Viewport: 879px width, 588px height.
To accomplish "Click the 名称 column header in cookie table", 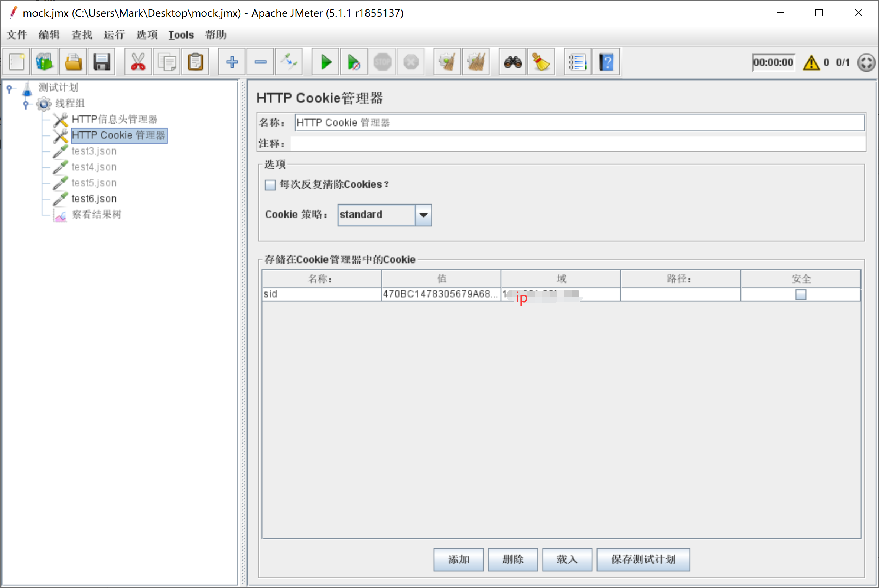I will click(x=322, y=279).
